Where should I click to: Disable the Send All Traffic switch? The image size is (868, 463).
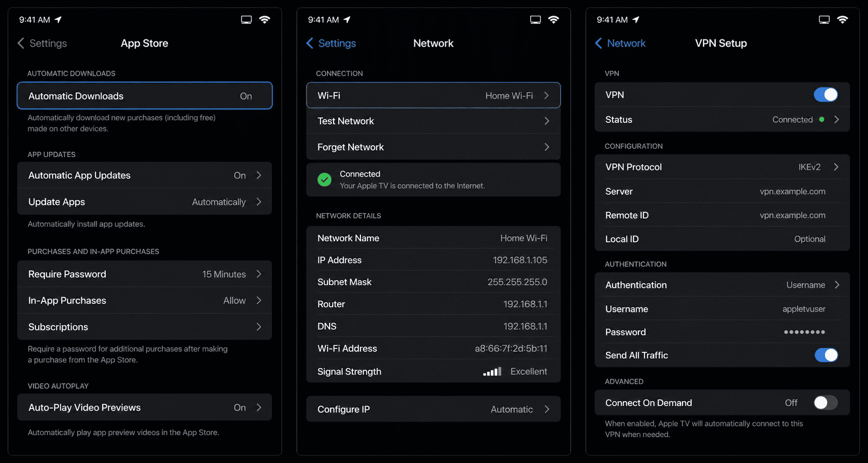click(x=826, y=355)
